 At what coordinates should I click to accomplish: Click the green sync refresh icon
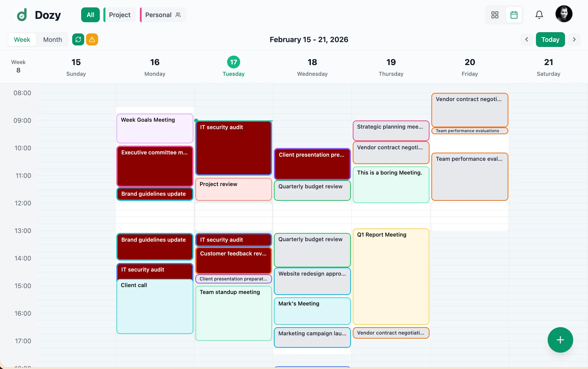coord(78,40)
